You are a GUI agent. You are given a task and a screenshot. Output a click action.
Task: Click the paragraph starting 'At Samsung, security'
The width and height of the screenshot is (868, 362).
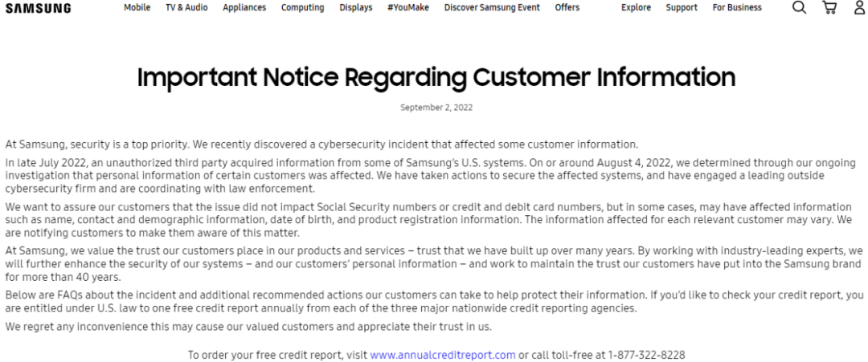tap(321, 144)
